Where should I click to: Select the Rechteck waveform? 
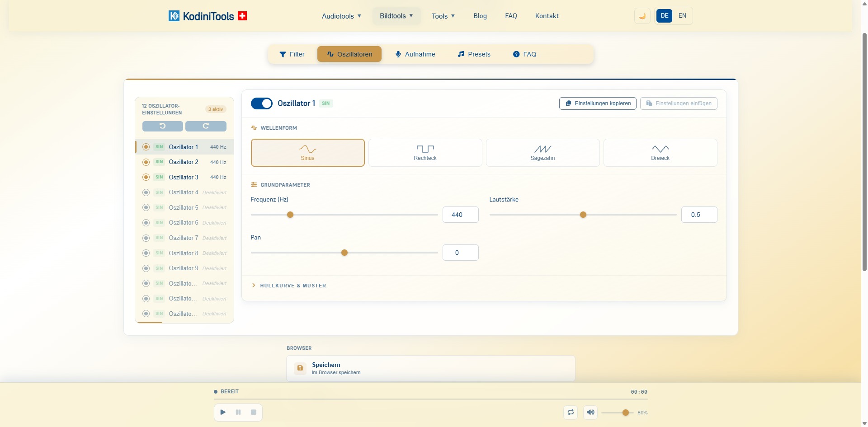tap(425, 153)
